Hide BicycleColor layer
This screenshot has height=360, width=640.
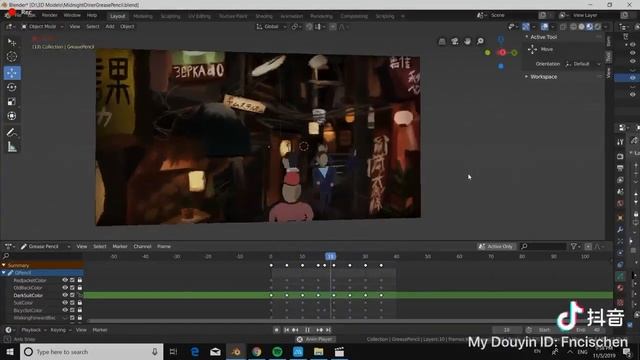[x=65, y=310]
